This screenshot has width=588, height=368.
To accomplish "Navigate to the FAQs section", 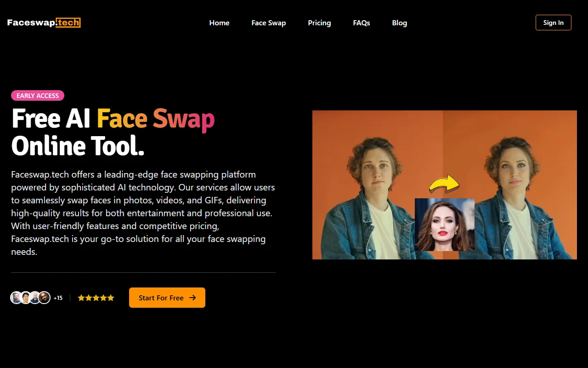I will point(362,23).
